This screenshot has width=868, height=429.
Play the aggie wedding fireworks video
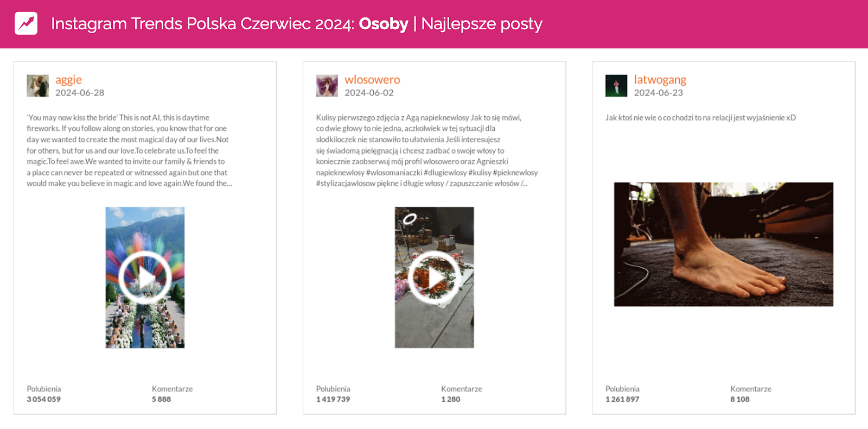pyautogui.click(x=145, y=277)
